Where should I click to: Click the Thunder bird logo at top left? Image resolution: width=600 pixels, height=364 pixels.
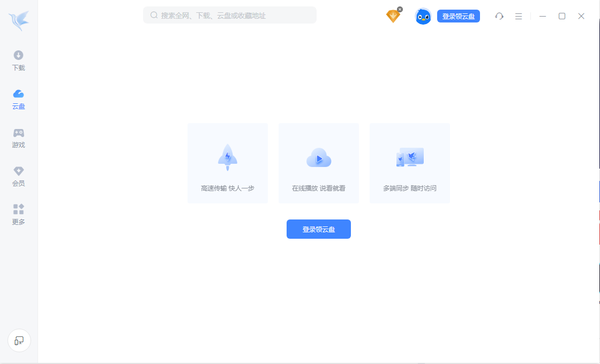pos(18,19)
